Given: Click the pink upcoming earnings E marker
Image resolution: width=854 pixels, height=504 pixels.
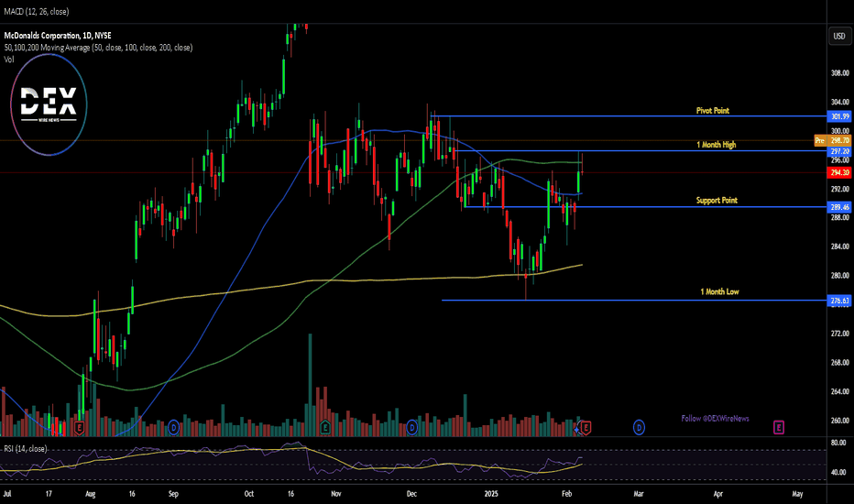Looking at the screenshot, I should click(779, 428).
